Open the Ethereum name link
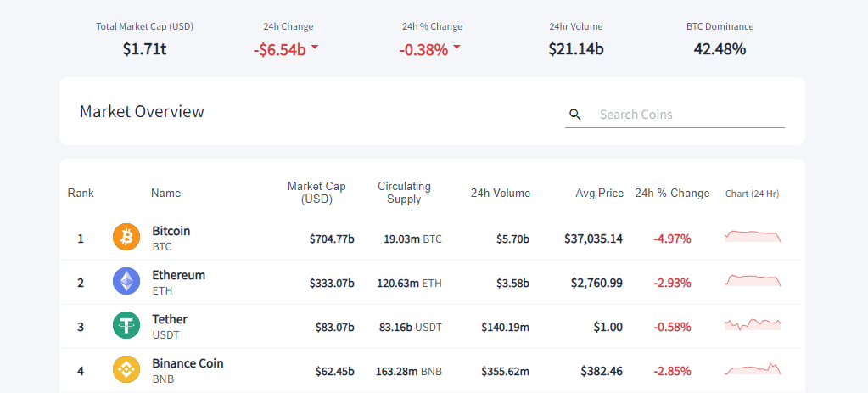The image size is (868, 393). [179, 275]
